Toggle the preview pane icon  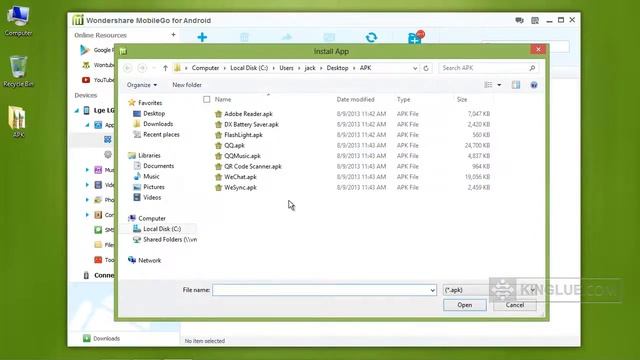(x=516, y=85)
